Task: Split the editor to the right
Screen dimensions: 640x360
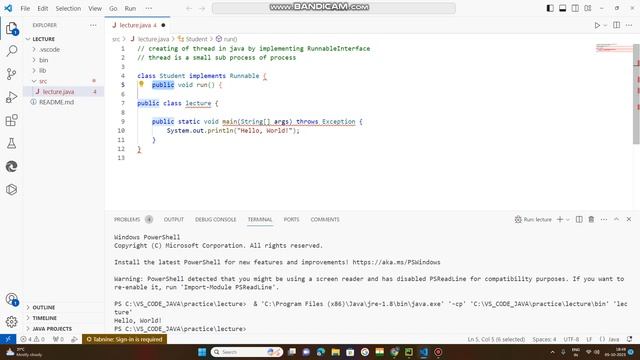Action: 616,25
